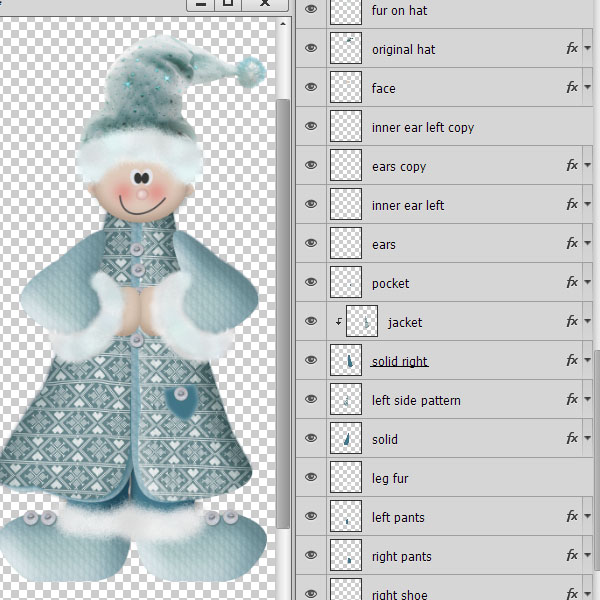Image resolution: width=600 pixels, height=600 pixels.
Task: Expand effects arrow on 'face' layer
Action: [587, 87]
